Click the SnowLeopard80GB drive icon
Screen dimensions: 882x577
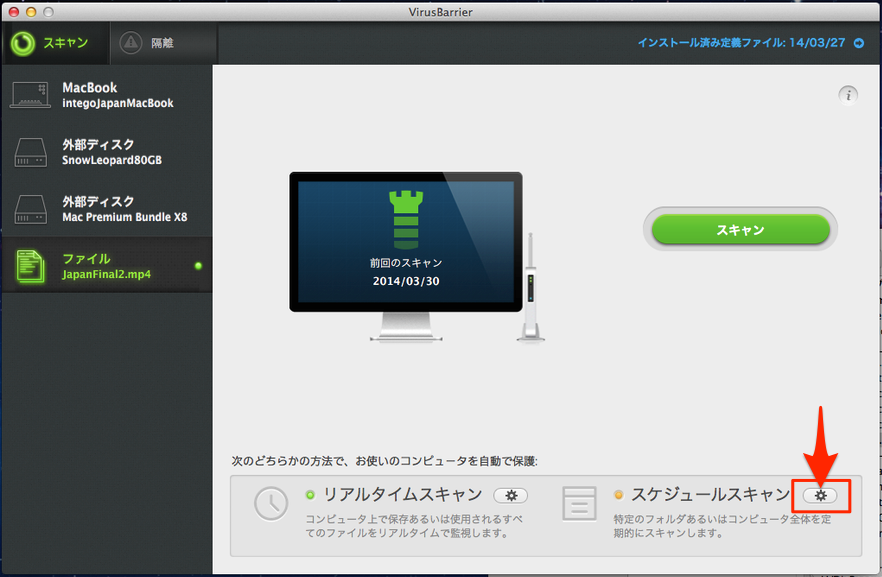(30, 152)
